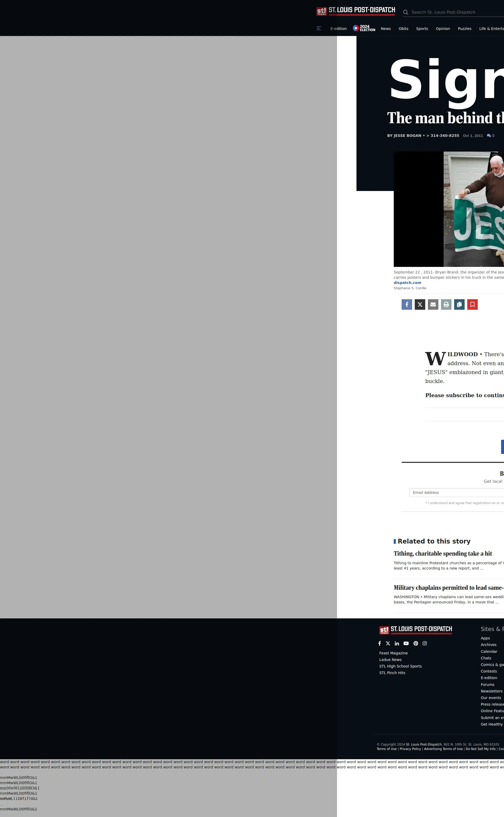Open footer LinkedIn icon
504x817 pixels.
(397, 644)
